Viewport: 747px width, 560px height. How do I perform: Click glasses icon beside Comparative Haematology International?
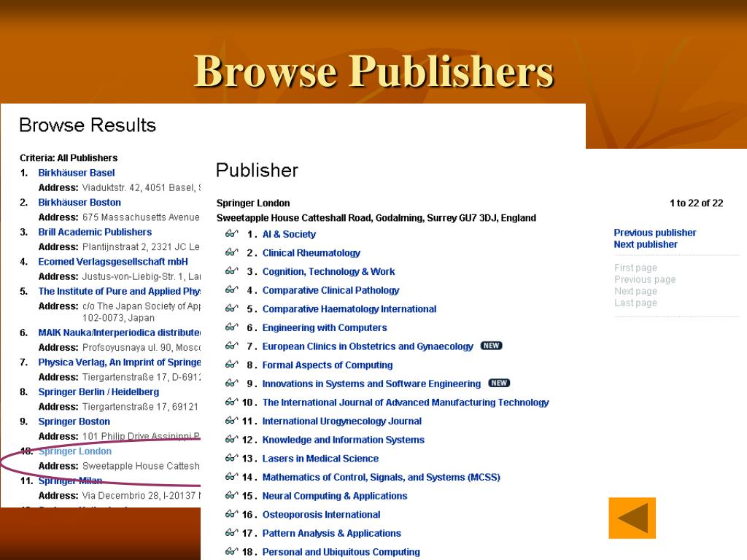tap(231, 308)
